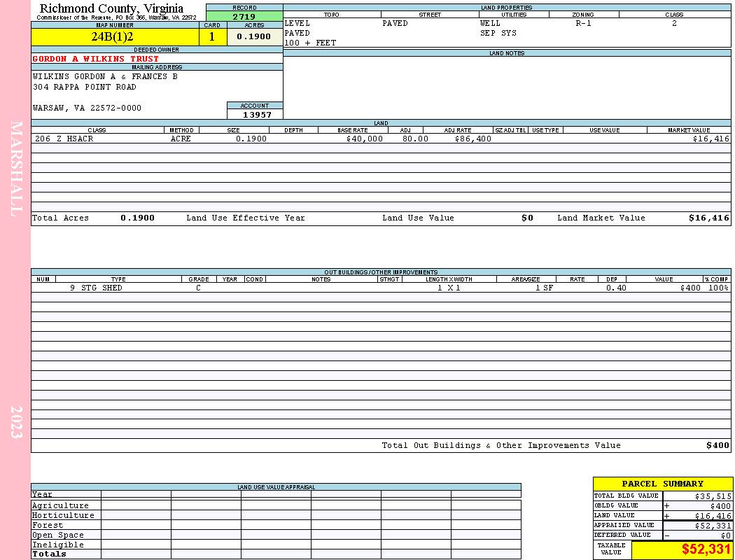Click Richmond County, Virginia title
This screenshot has height=560, width=735.
(111, 8)
